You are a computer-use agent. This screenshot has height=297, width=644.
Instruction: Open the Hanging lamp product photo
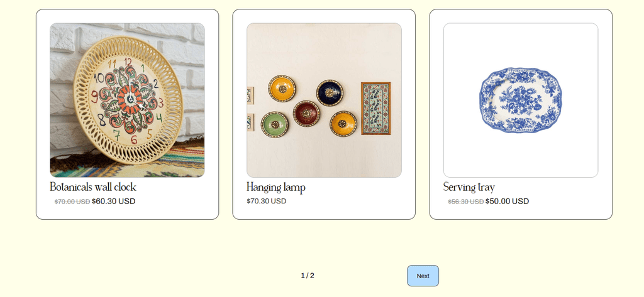[x=324, y=100]
